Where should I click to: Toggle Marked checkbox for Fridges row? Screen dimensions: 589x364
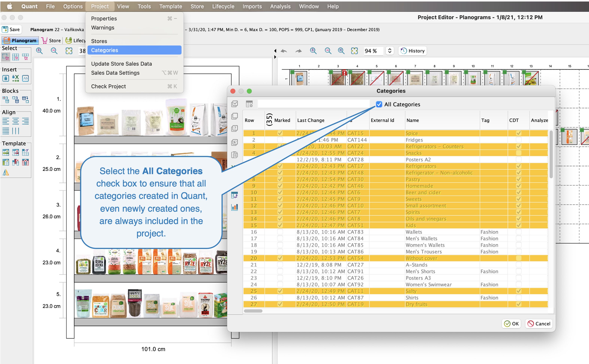[x=280, y=140]
